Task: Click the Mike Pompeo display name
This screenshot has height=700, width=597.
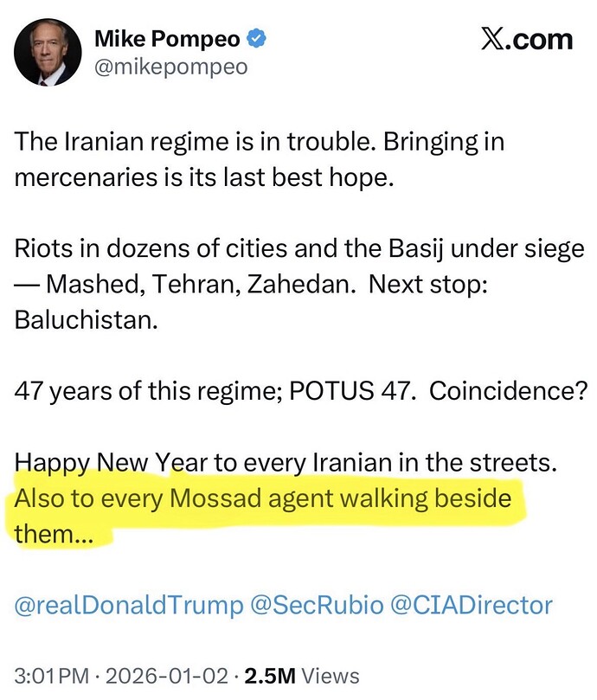Action: click(168, 38)
